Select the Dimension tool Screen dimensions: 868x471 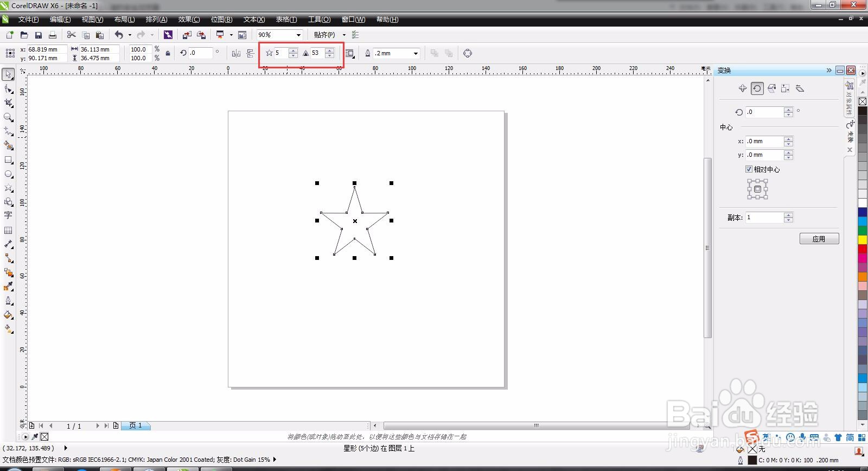tap(9, 244)
